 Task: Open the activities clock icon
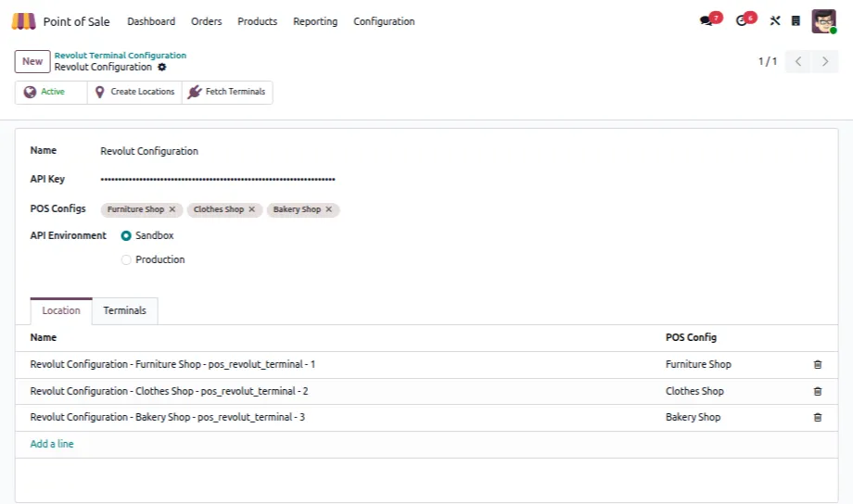pos(741,20)
